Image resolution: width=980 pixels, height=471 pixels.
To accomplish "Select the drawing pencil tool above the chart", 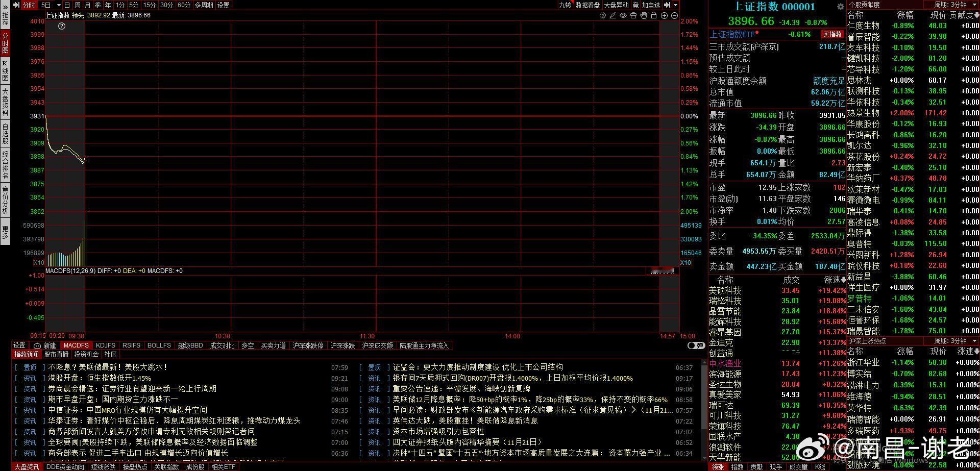I will coord(612,16).
